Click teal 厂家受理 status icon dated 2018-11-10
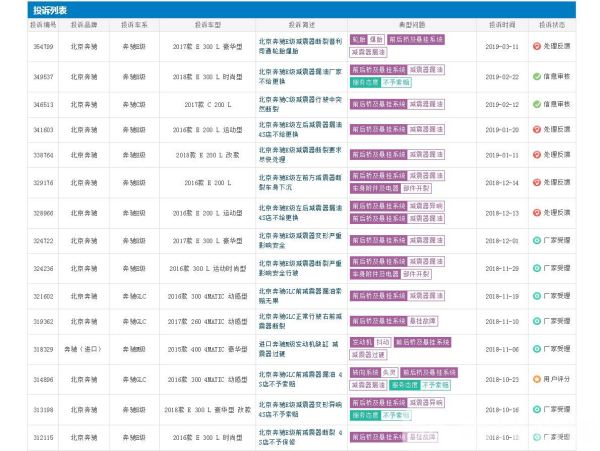This screenshot has height=451, width=600. (x=536, y=321)
